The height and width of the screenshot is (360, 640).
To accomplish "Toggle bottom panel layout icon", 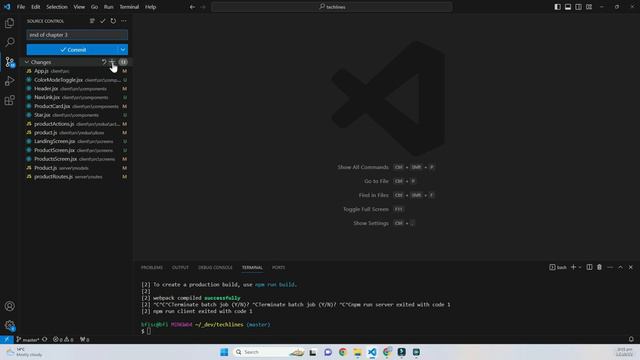I will [568, 7].
